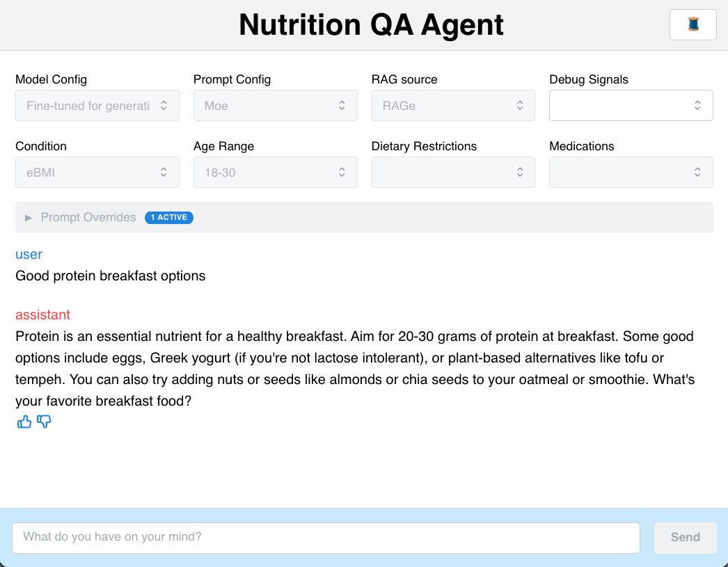The image size is (728, 567).
Task: Open the Condition dropdown showing eBMI
Action: click(97, 173)
